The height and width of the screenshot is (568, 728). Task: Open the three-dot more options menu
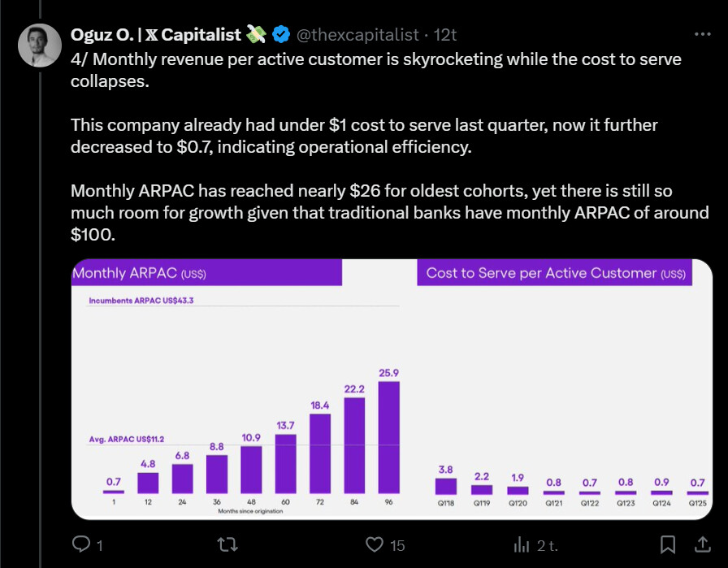tap(702, 35)
